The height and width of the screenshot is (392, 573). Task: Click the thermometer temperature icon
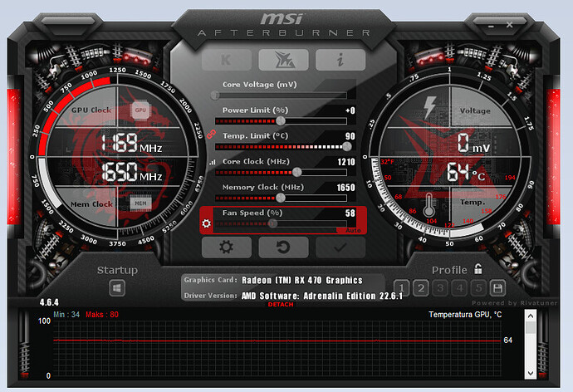coord(429,205)
